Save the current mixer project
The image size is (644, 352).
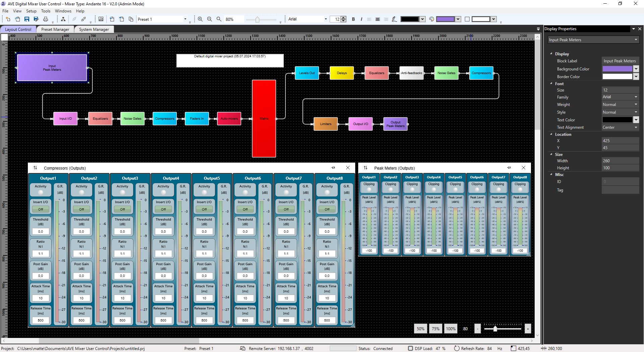pyautogui.click(x=27, y=19)
